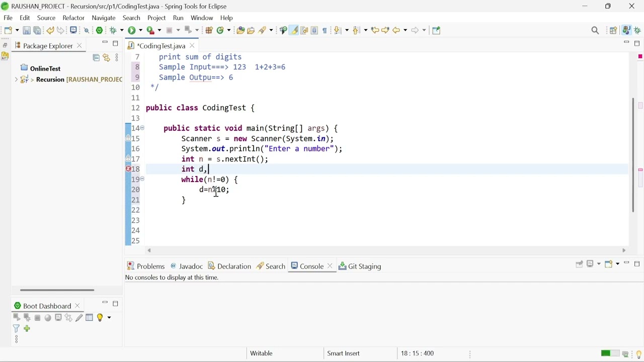Collapse All in Package Explorer

(96, 58)
